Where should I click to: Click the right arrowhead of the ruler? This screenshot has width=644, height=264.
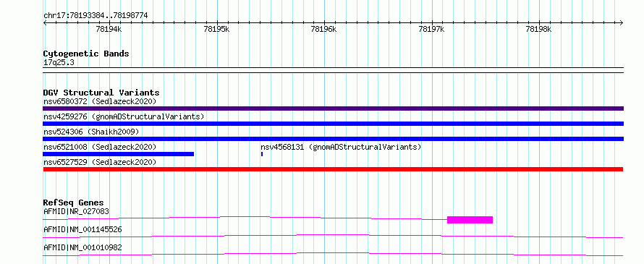tap(622, 22)
